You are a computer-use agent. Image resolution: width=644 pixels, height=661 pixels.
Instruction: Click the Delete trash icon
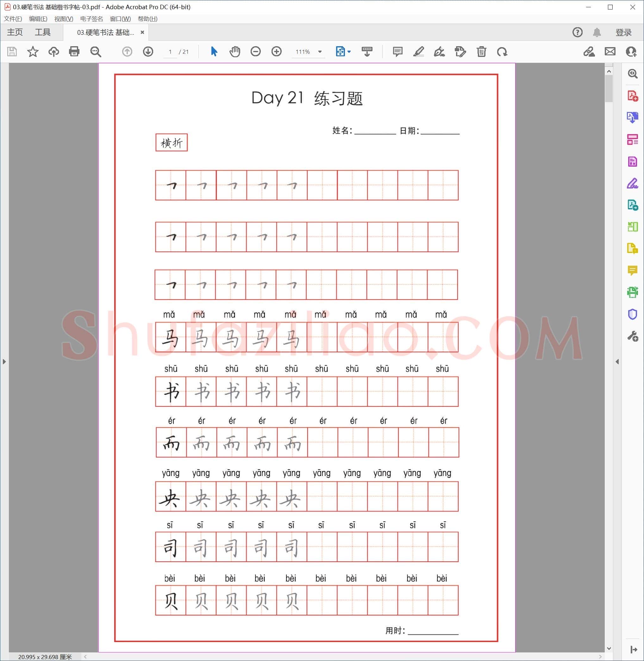pos(481,52)
